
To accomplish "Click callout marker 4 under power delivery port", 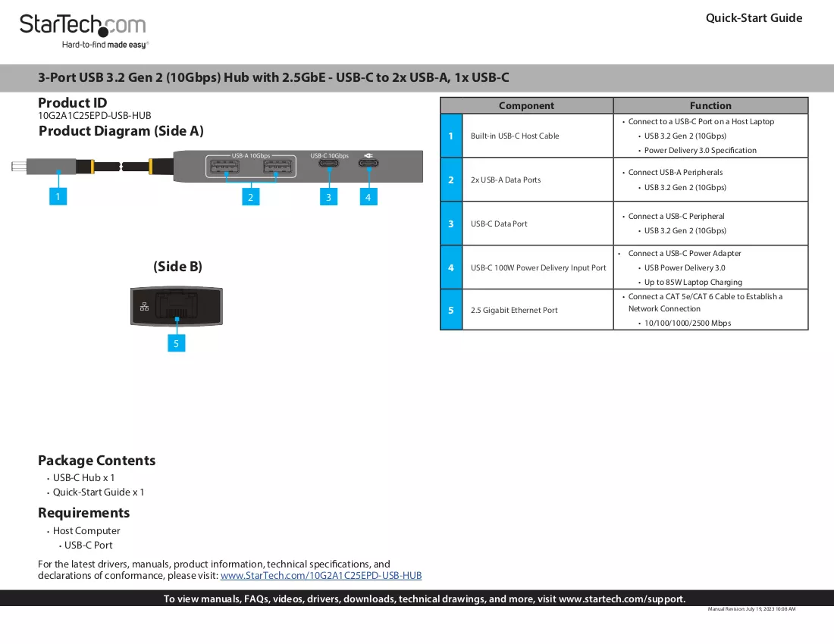I will tap(368, 197).
